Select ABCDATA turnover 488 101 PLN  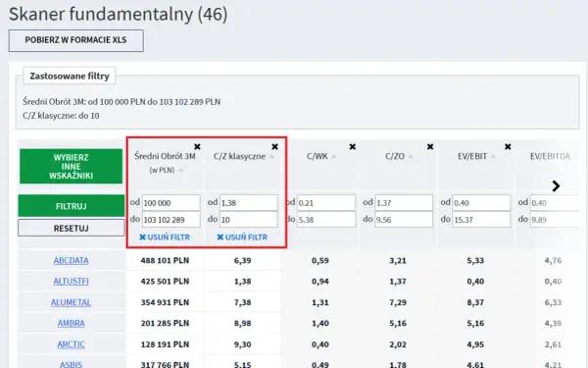click(x=165, y=260)
